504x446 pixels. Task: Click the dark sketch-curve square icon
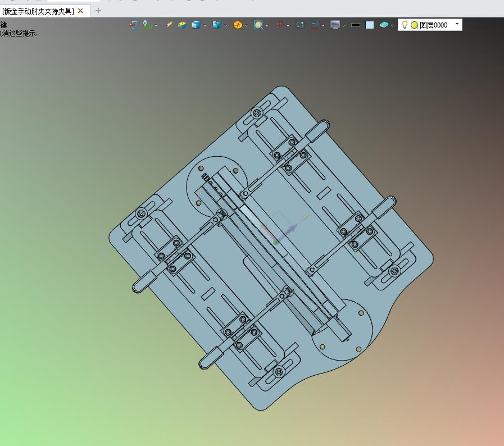300,25
